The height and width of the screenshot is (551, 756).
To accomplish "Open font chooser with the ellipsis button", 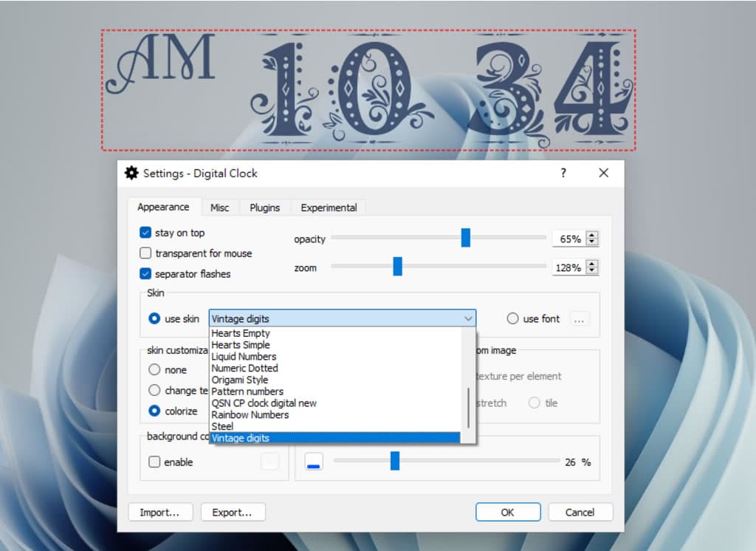I will point(579,319).
